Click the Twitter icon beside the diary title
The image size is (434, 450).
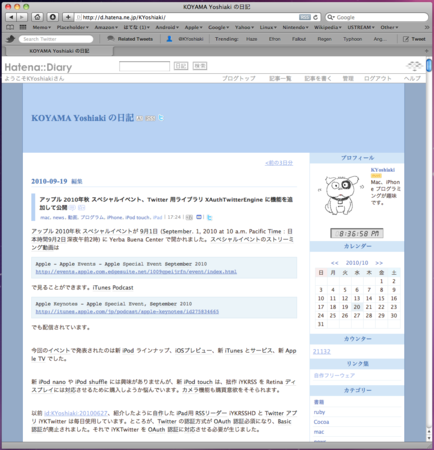[x=161, y=118]
